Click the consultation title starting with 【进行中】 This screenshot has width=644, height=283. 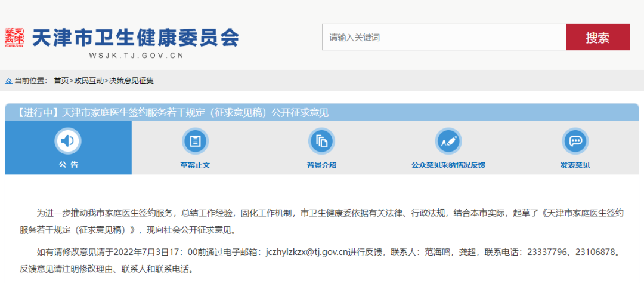tap(172, 113)
